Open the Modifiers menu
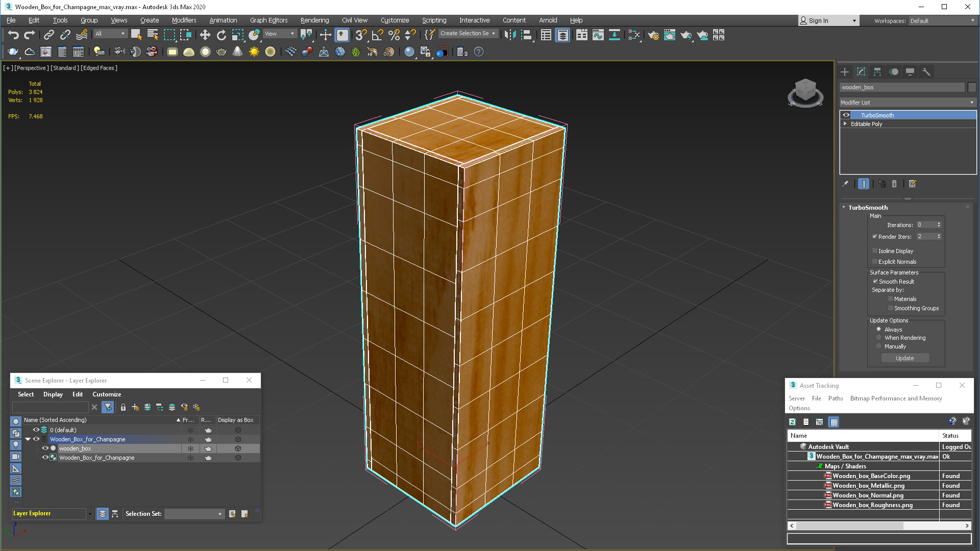This screenshot has height=551, width=980. tap(184, 20)
